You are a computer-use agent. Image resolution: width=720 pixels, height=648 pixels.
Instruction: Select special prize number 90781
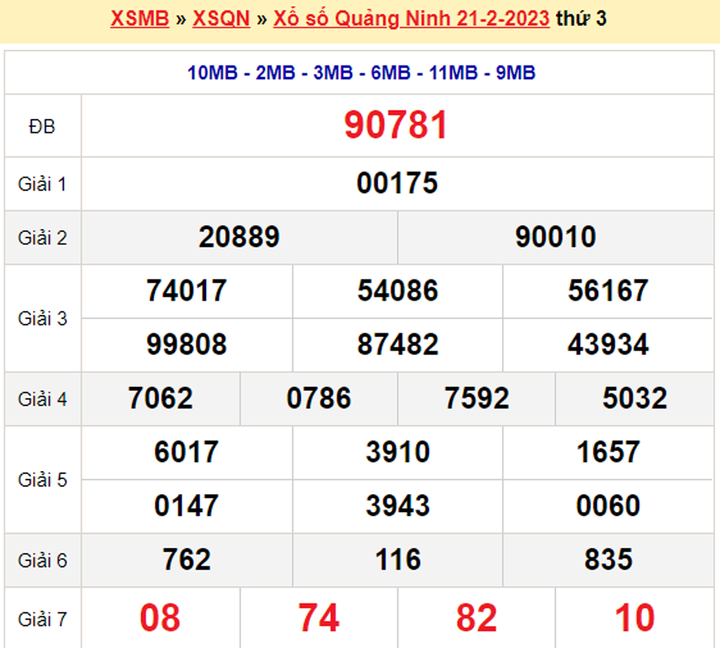(396, 125)
